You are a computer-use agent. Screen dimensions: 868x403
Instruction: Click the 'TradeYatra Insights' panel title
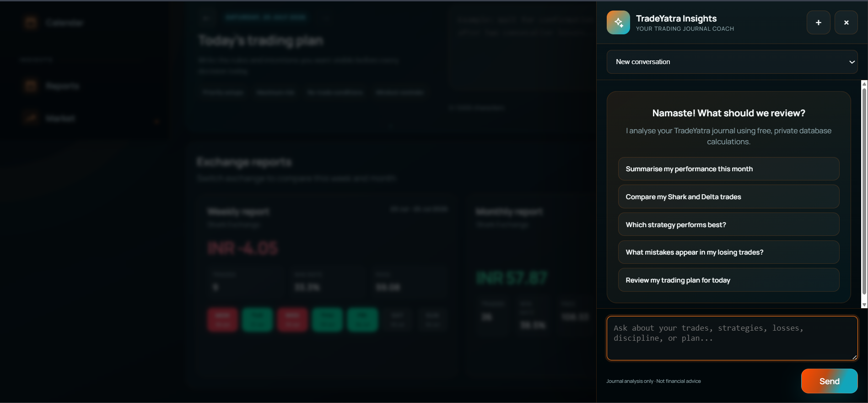[676, 18]
